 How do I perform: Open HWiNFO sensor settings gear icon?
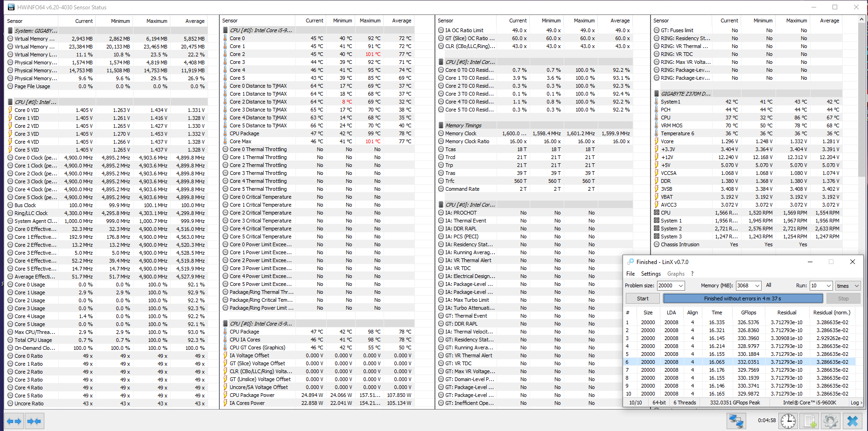pyautogui.click(x=831, y=421)
